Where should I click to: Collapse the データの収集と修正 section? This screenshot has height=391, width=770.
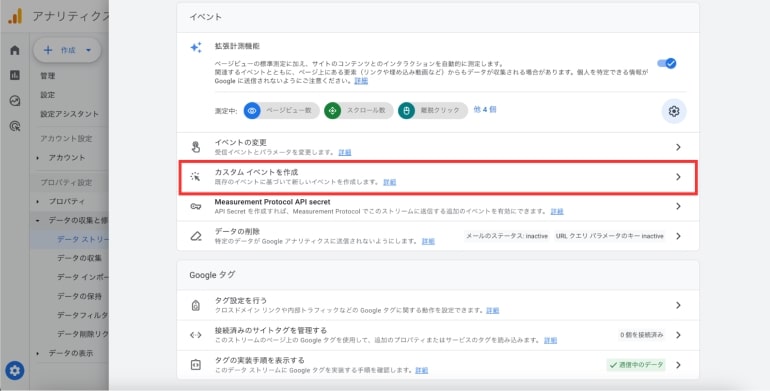click(x=38, y=221)
